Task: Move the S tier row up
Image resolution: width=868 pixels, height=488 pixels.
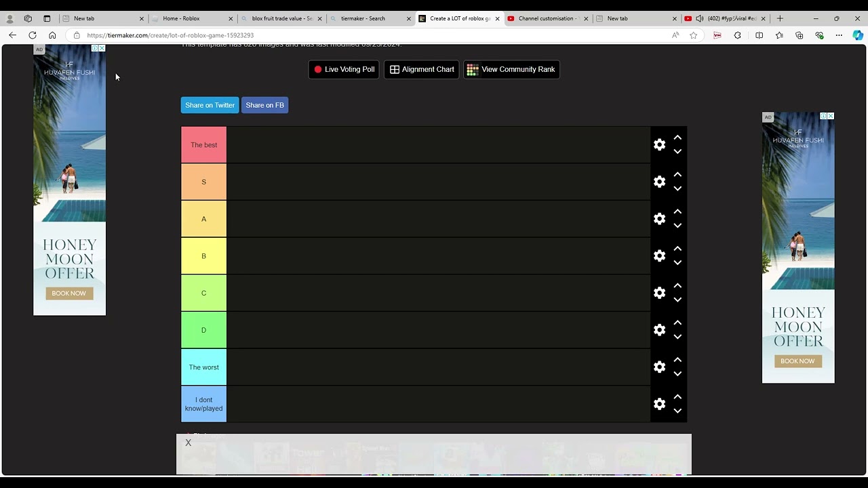Action: pos(677,175)
